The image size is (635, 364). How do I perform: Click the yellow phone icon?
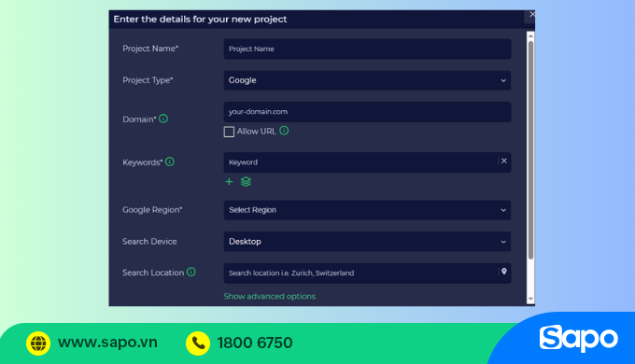pyautogui.click(x=198, y=343)
